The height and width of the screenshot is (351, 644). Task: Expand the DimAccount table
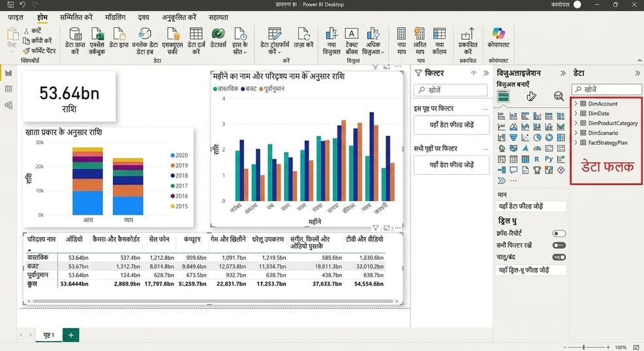pyautogui.click(x=576, y=104)
